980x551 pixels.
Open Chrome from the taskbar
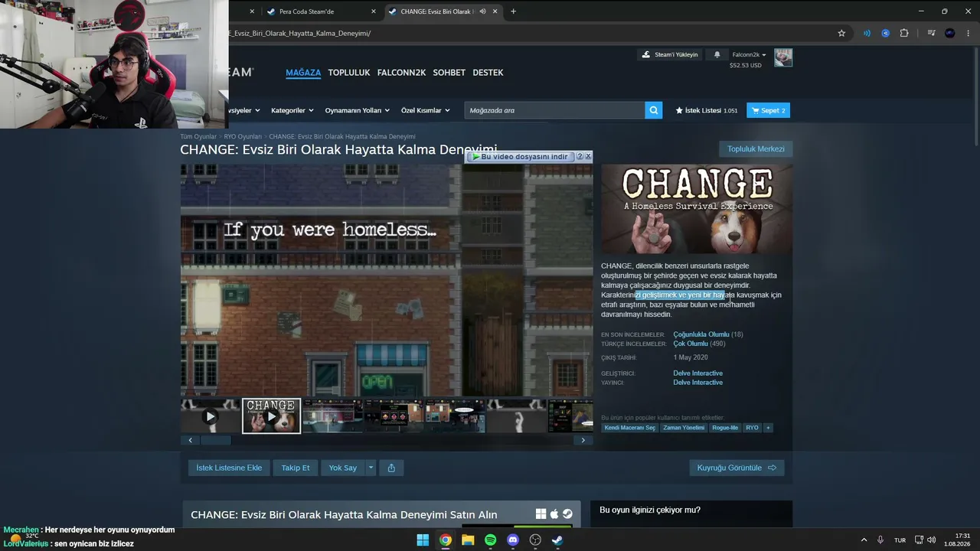point(445,540)
